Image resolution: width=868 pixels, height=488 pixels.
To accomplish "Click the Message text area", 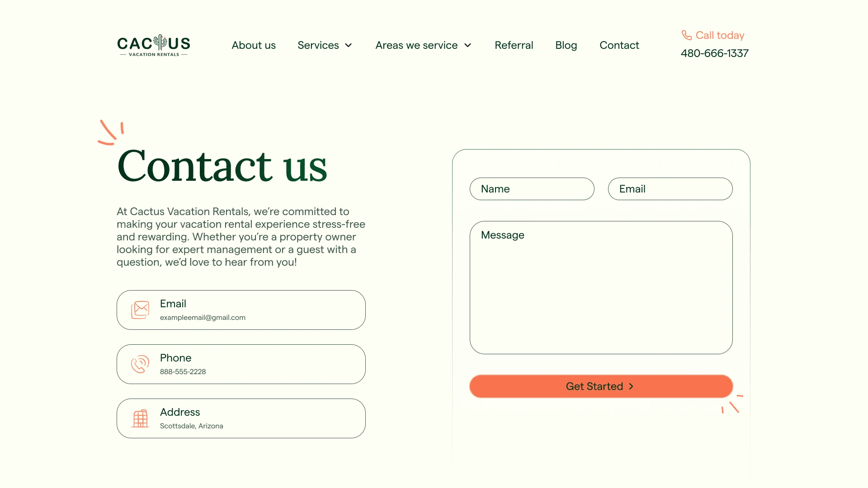I will 601,288.
